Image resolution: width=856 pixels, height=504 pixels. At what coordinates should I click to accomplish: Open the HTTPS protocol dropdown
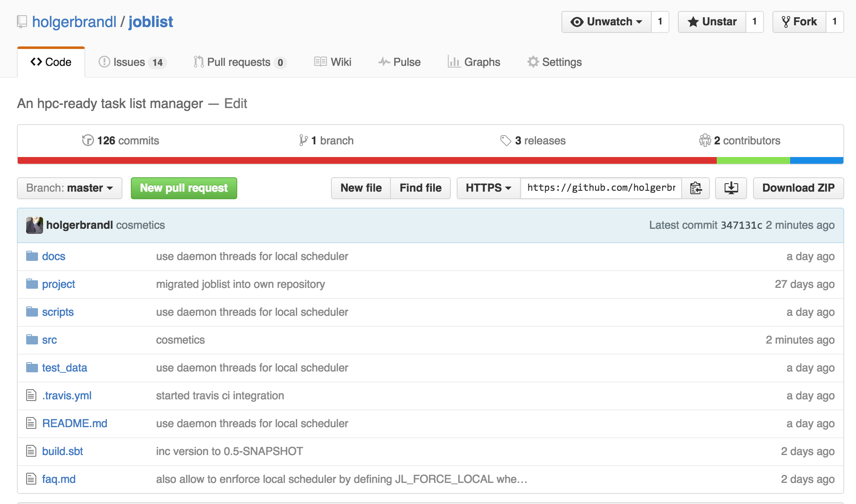(x=489, y=188)
